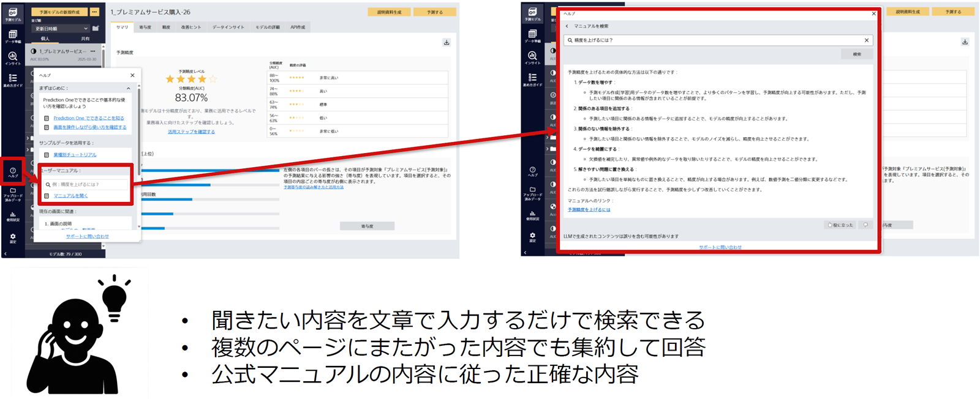This screenshot has width=980, height=399.
Task: Clear the 精度を上げるには？ search text with X
Action: [x=866, y=40]
